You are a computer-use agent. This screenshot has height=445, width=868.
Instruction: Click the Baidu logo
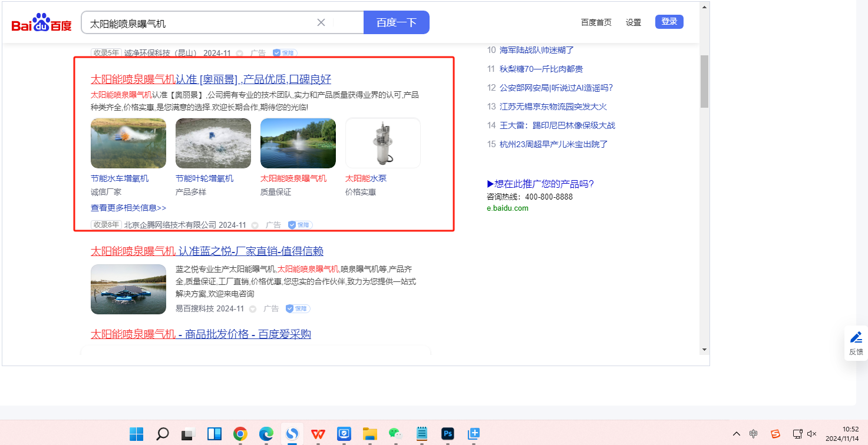[x=41, y=24]
